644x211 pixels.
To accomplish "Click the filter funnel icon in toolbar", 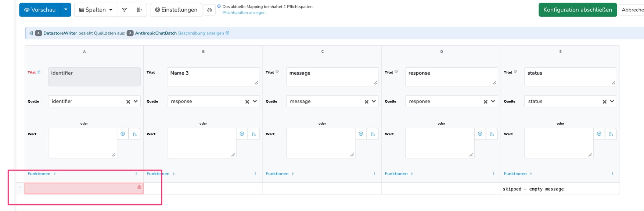I will (x=125, y=10).
